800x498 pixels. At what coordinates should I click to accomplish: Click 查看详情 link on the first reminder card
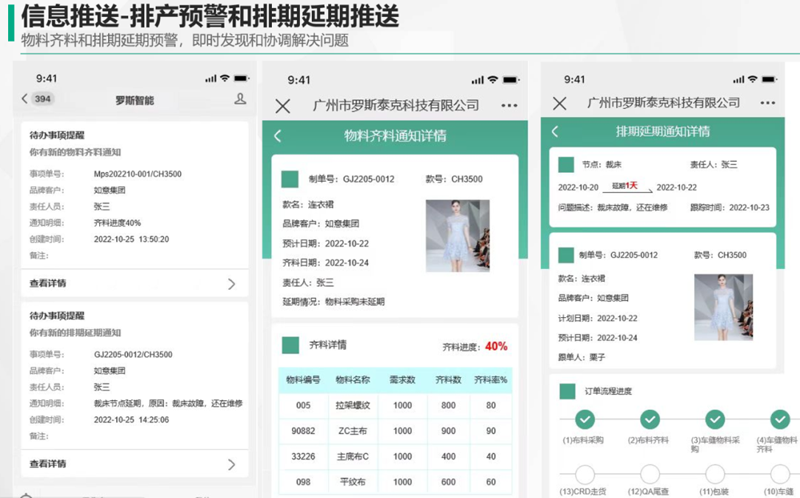[48, 284]
